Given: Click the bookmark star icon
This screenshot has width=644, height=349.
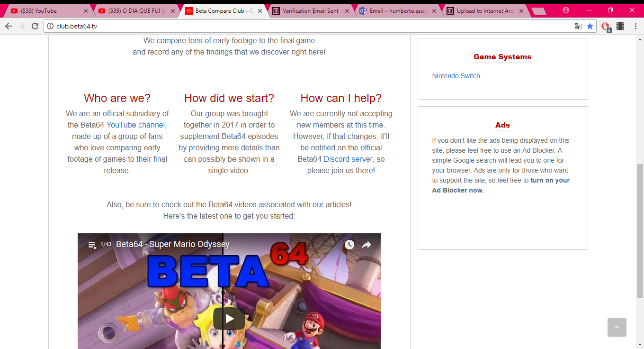Looking at the screenshot, I should (590, 26).
